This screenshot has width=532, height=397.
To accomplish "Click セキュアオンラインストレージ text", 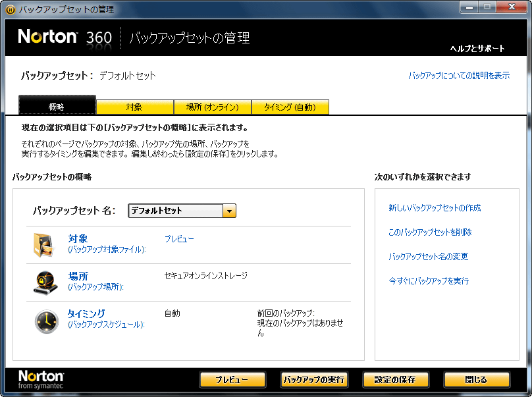I will pos(205,276).
